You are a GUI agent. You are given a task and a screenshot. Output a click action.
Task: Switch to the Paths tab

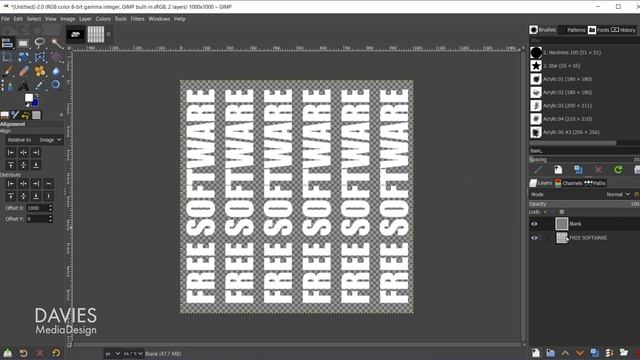click(x=595, y=183)
